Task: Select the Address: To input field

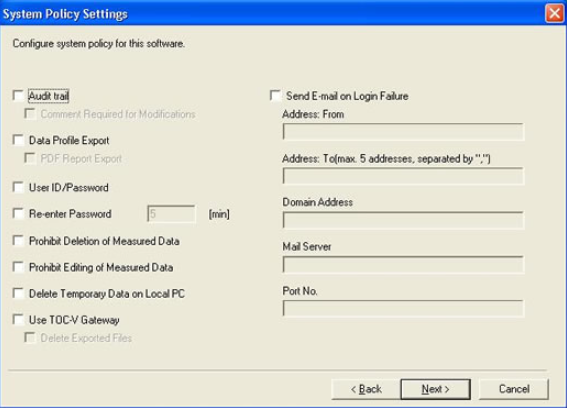Action: point(403,176)
